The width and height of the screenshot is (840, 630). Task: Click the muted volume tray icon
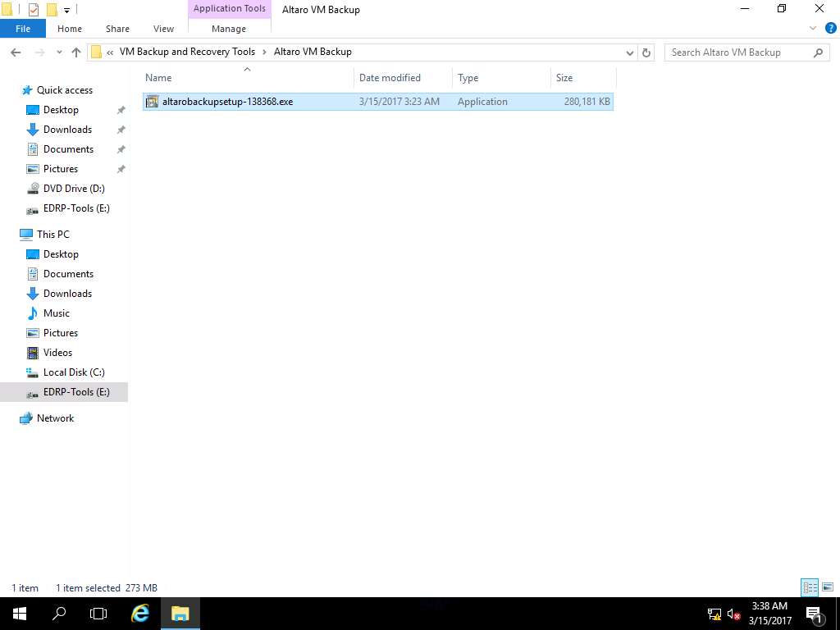(733, 614)
